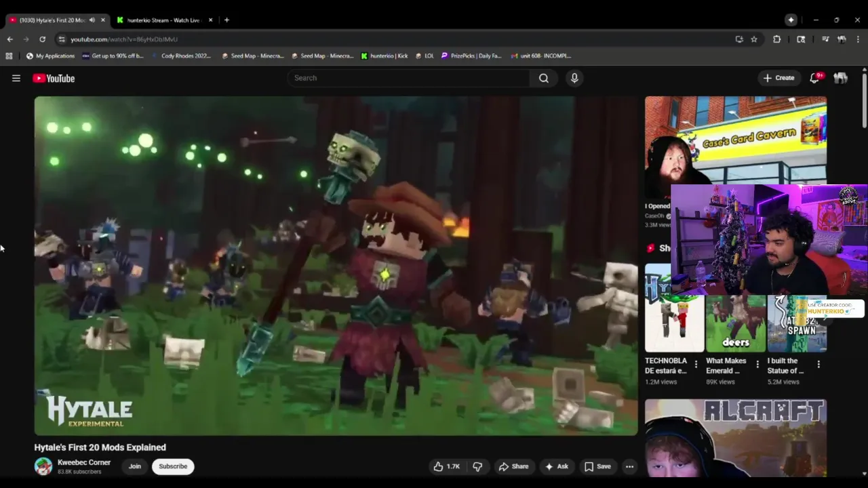868x488 pixels.
Task: Open PrizePicks bookmark
Action: (471, 56)
